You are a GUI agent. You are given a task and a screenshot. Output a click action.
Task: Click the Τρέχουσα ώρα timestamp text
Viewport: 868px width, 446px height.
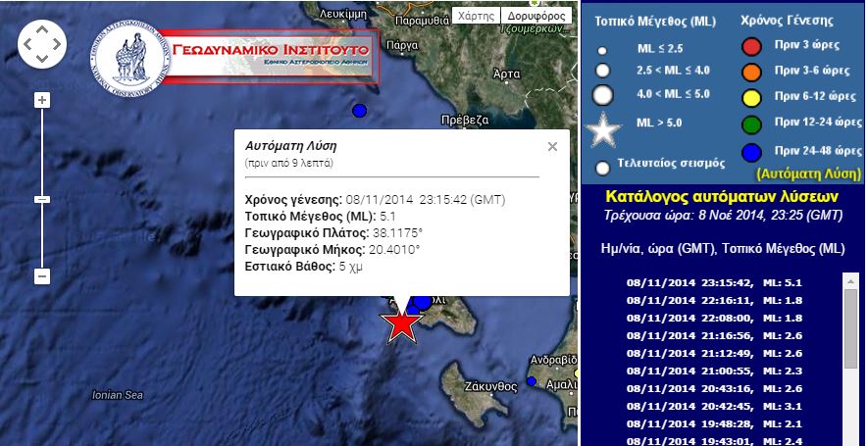(723, 216)
